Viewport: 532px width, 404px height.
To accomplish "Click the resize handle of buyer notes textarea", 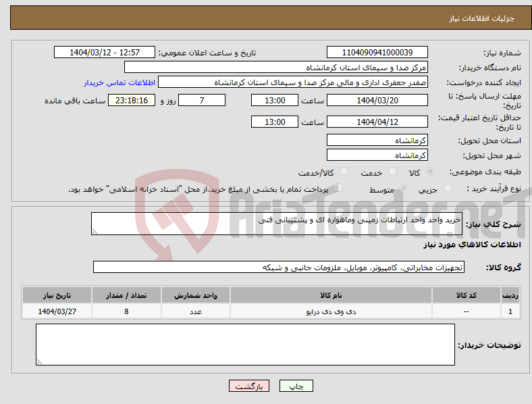I will 39,362.
